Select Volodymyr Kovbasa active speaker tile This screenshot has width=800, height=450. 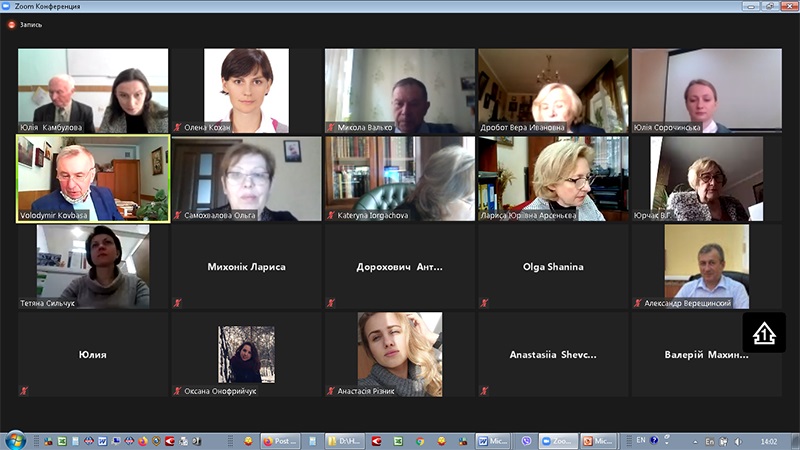pos(93,179)
